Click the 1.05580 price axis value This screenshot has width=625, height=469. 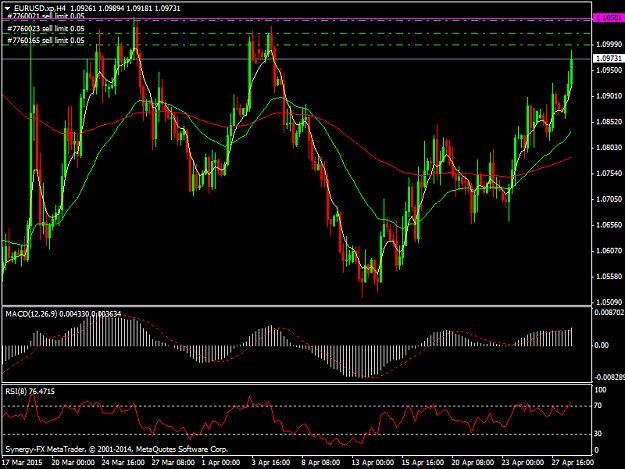tap(609, 277)
